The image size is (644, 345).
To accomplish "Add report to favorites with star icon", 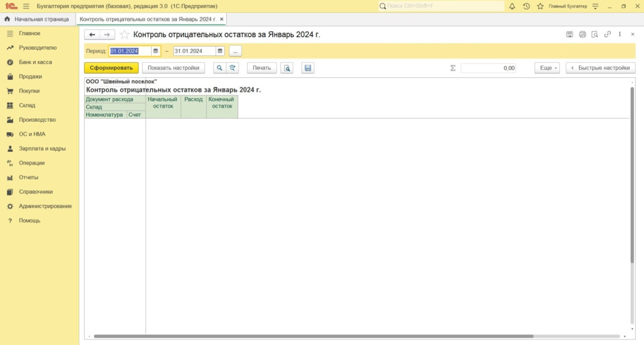I will (x=125, y=35).
